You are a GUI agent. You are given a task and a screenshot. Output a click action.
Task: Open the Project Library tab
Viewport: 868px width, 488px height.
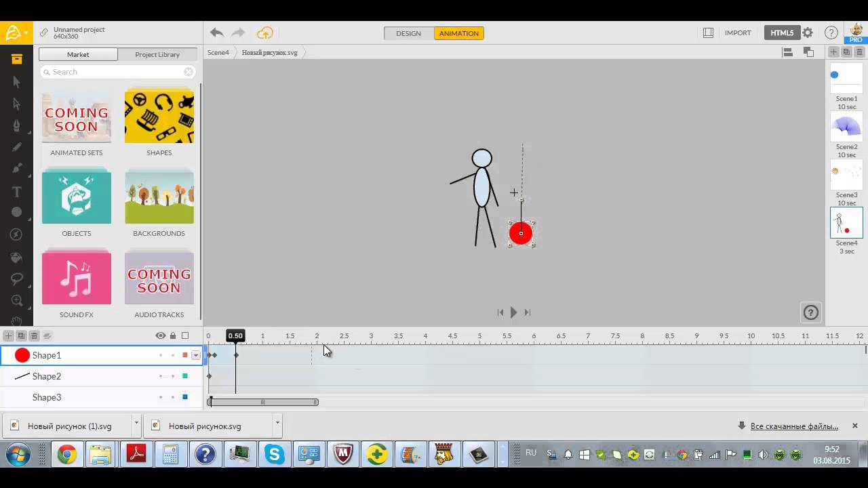click(x=157, y=54)
